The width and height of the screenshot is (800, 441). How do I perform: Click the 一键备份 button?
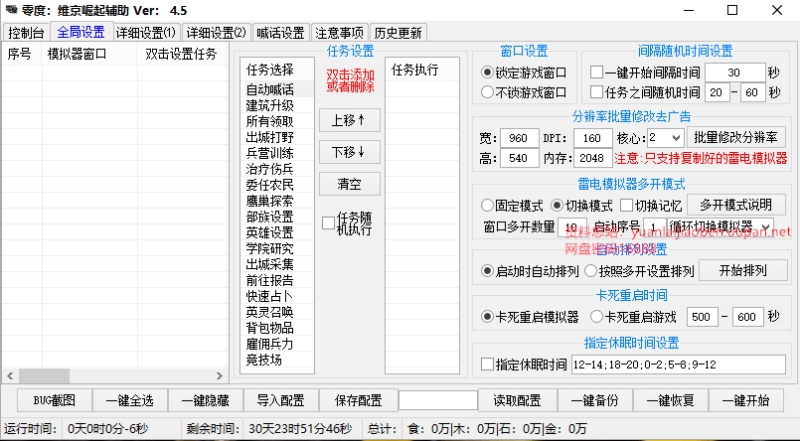point(595,400)
